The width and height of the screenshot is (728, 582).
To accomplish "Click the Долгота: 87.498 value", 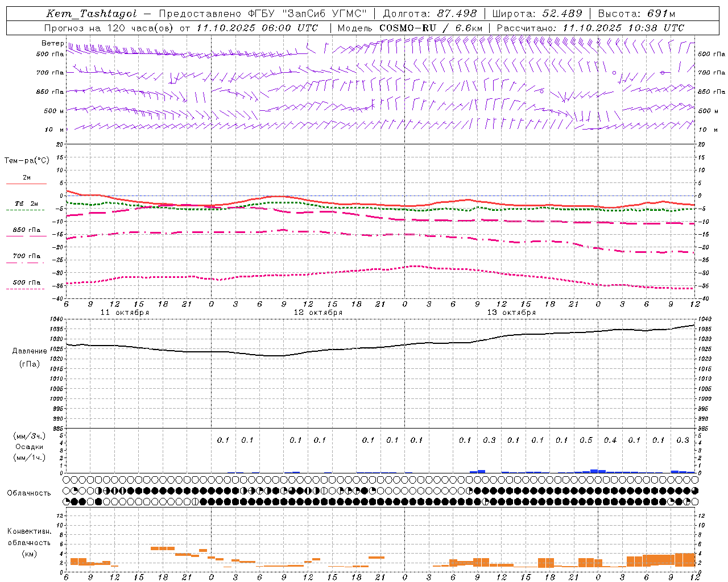I will coord(430,14).
